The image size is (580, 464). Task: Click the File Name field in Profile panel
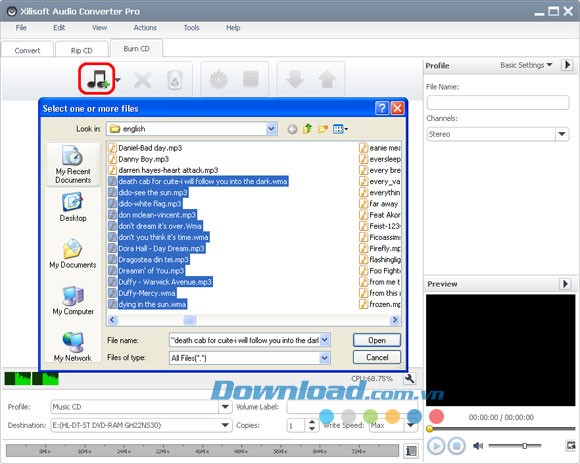click(498, 102)
